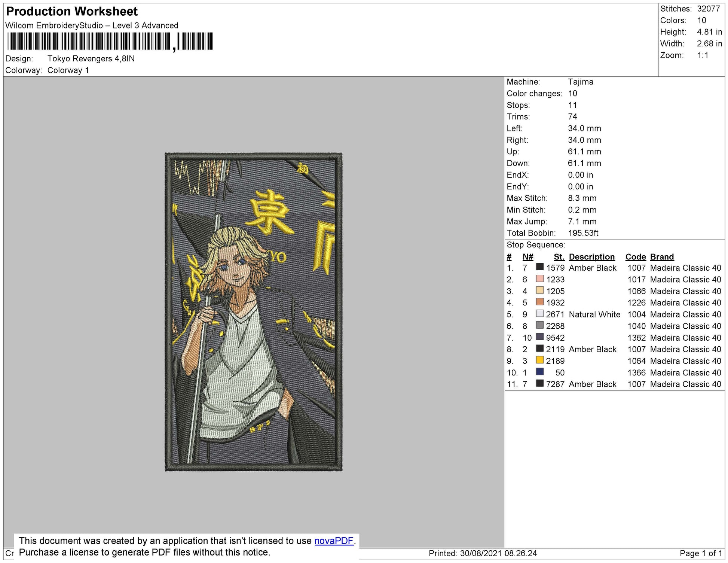Image resolution: width=728 pixels, height=563 pixels.
Task: Click the Height value '4.81 in'
Action: (x=709, y=32)
